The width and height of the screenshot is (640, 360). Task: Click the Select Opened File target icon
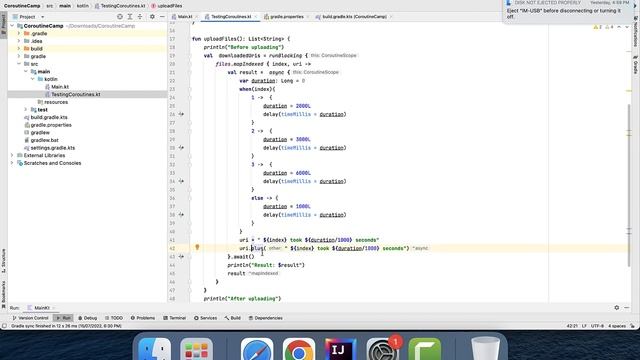point(120,17)
